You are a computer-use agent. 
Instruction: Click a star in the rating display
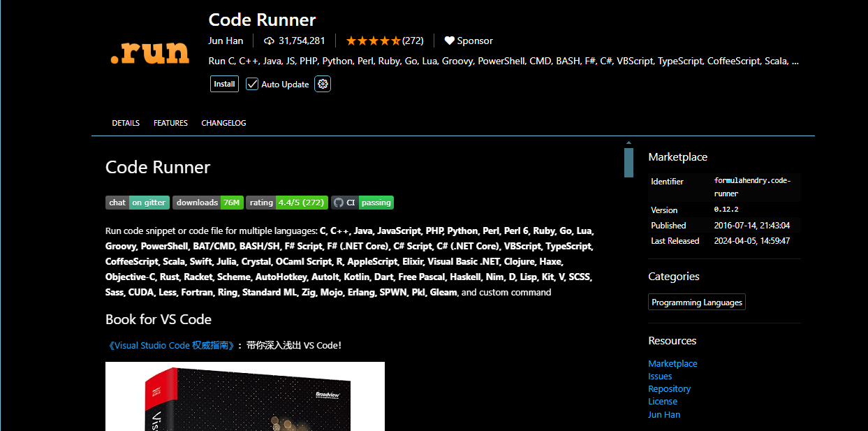coord(363,41)
